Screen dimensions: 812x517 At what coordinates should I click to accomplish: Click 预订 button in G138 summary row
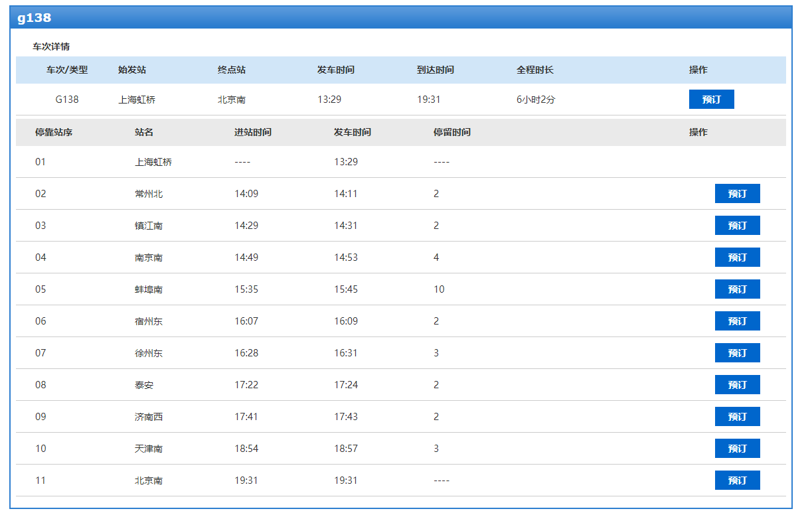[711, 100]
